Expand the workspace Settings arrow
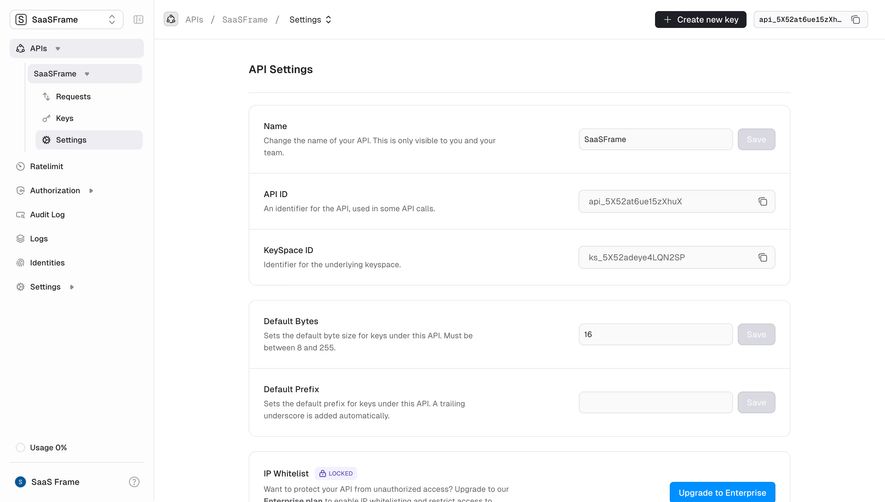The height and width of the screenshot is (502, 885). pos(72,287)
